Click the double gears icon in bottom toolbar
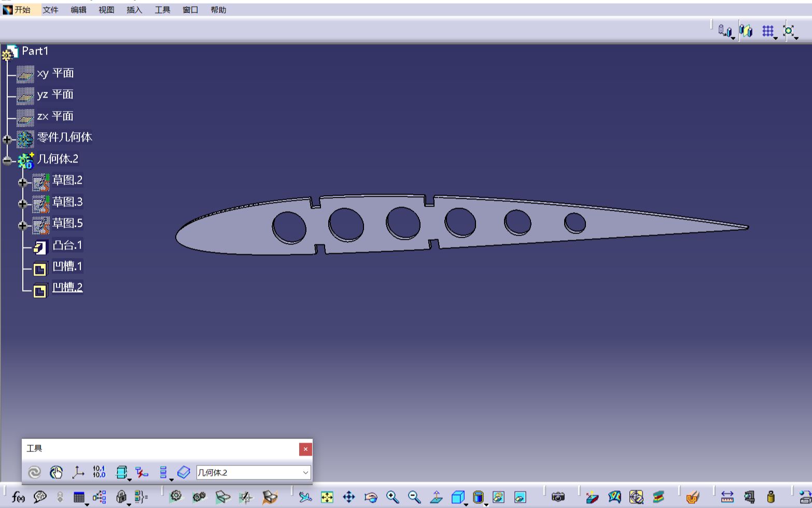This screenshot has height=508, width=812. (x=199, y=497)
